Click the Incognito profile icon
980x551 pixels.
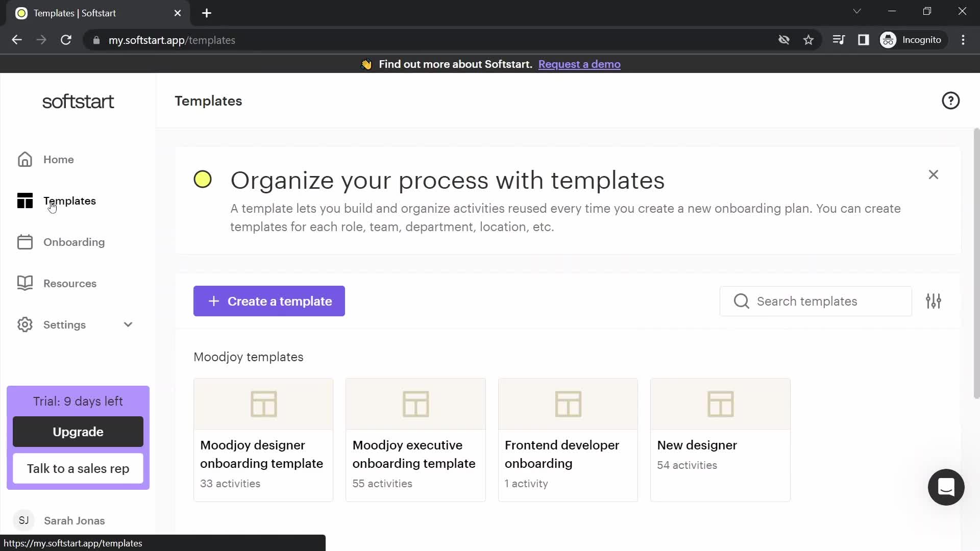tap(888, 40)
